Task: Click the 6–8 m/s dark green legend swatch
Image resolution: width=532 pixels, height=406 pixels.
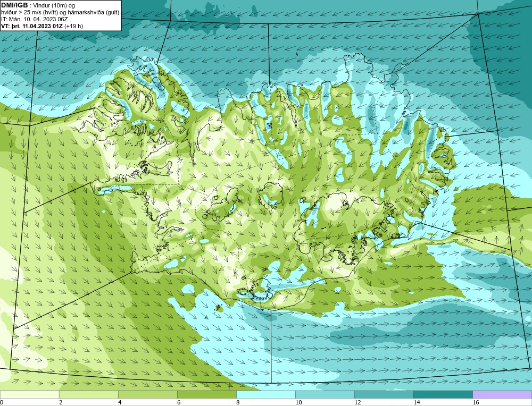Action: tap(206, 394)
